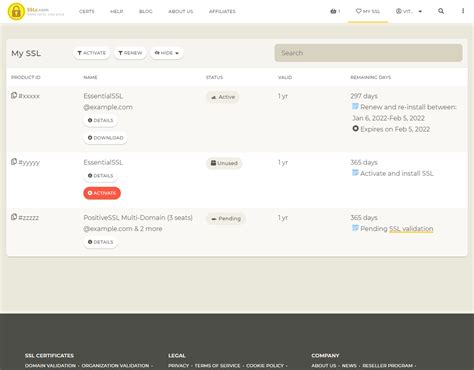
Task: Open the HELP menu item
Action: 117,11
